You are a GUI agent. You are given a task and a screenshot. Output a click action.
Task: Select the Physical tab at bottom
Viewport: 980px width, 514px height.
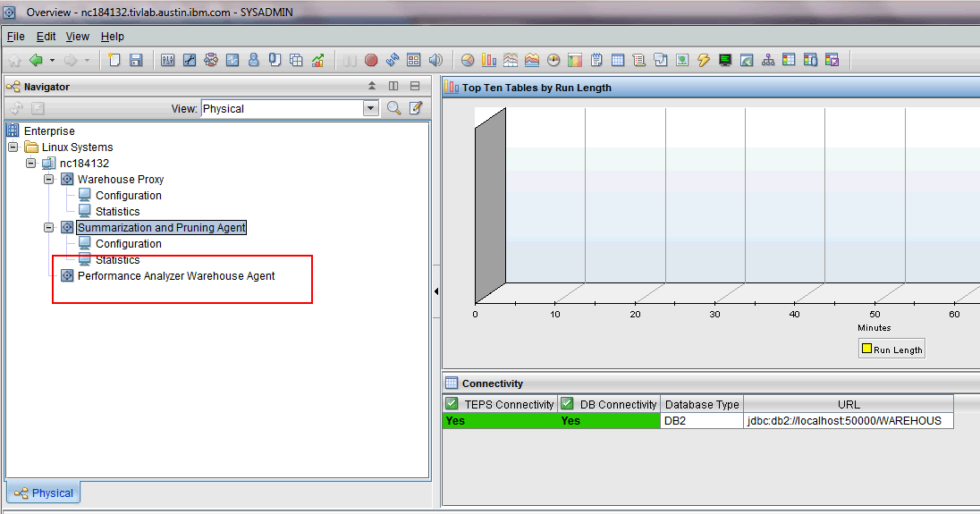click(x=44, y=493)
